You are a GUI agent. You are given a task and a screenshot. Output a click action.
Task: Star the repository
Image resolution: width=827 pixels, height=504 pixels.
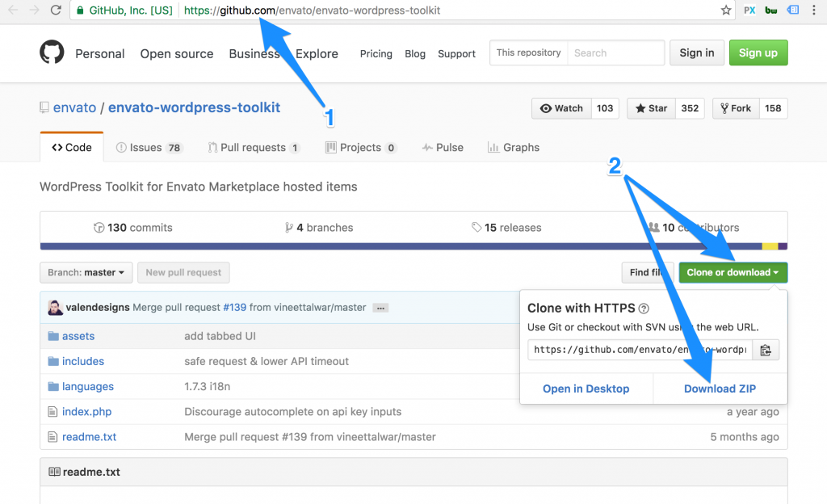coord(652,108)
